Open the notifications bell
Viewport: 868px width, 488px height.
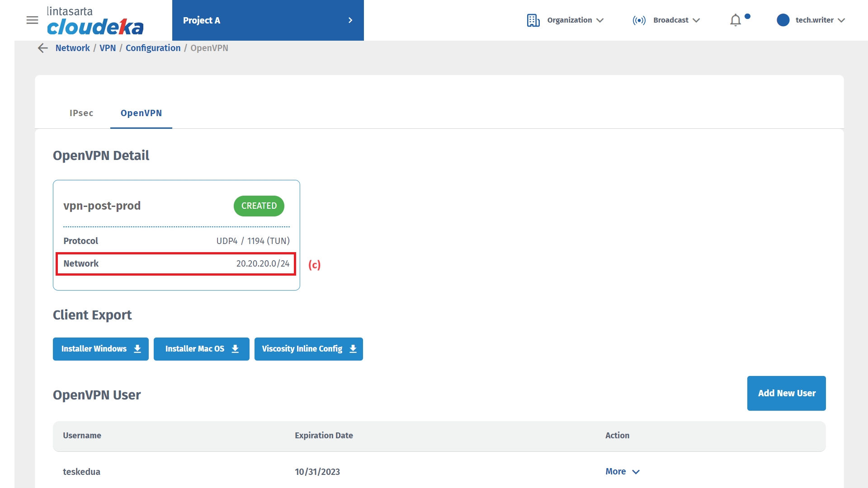click(x=736, y=20)
